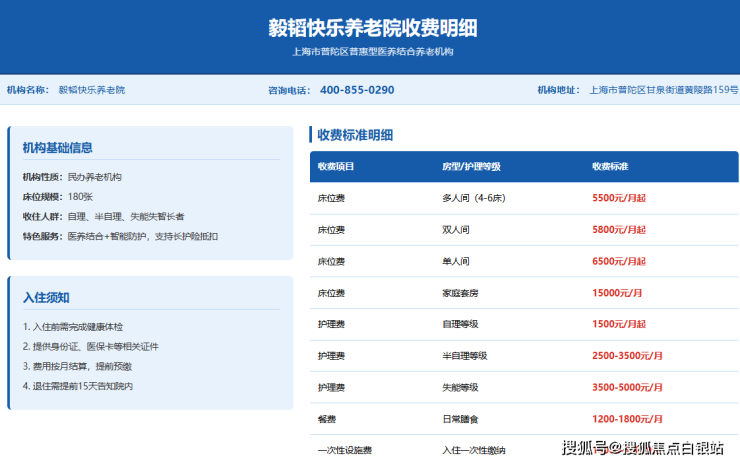Screen dimensions: 740x464
Task: Click the 收费标准 column header
Action: [610, 166]
